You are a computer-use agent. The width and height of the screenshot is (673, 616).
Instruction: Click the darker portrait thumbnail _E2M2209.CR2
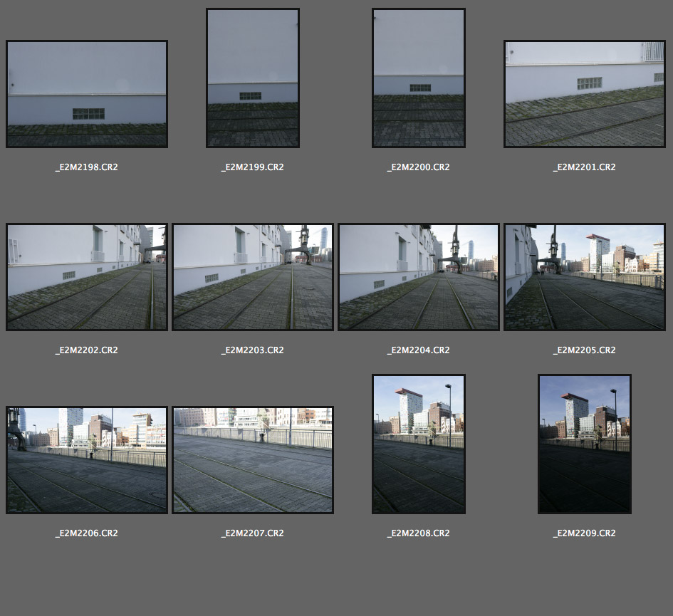point(585,444)
